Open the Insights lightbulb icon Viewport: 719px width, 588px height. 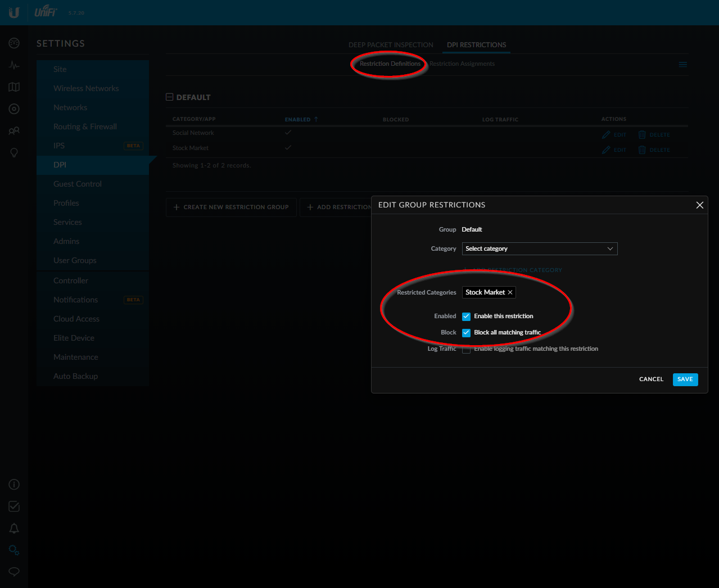[14, 153]
